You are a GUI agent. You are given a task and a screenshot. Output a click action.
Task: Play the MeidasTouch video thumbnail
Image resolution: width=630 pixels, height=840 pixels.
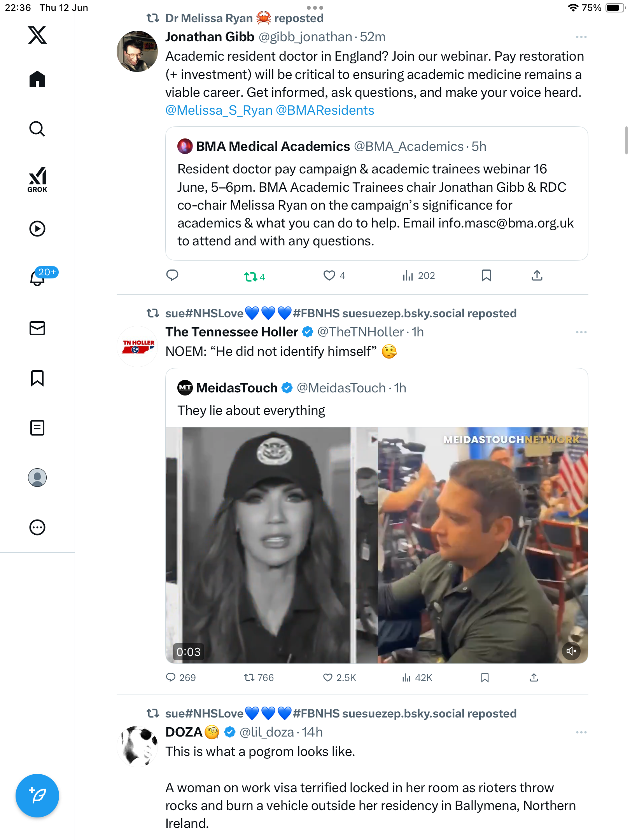click(376, 545)
